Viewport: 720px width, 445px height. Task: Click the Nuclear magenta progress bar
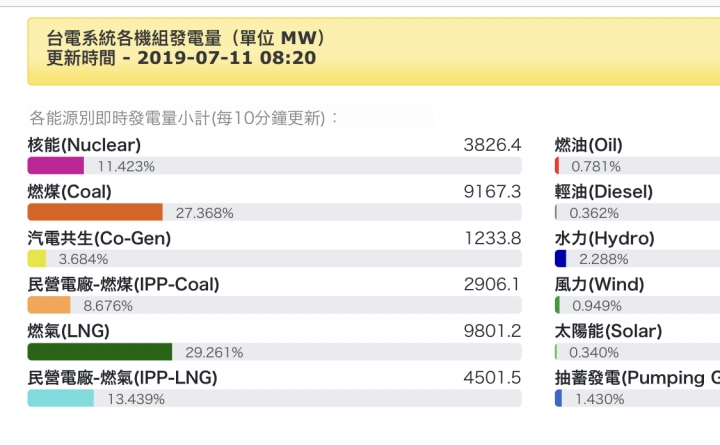pos(55,166)
